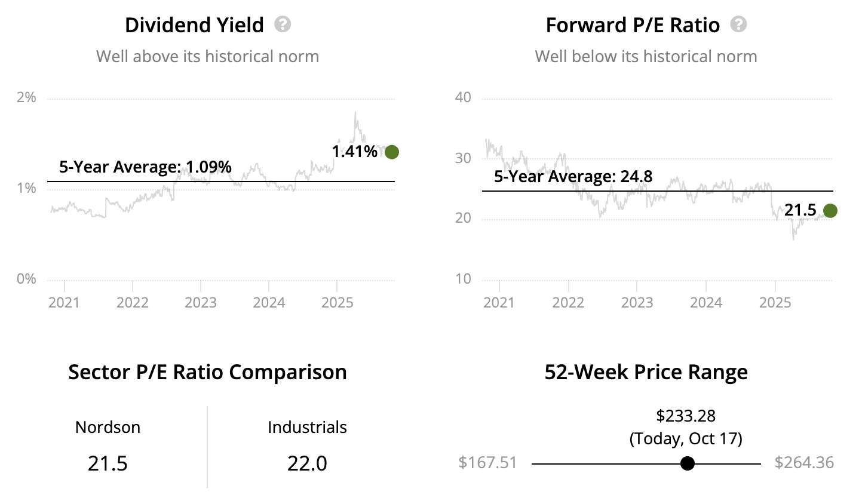
Task: Click the "Well below its historical norm" subtitle
Action: coord(646,57)
